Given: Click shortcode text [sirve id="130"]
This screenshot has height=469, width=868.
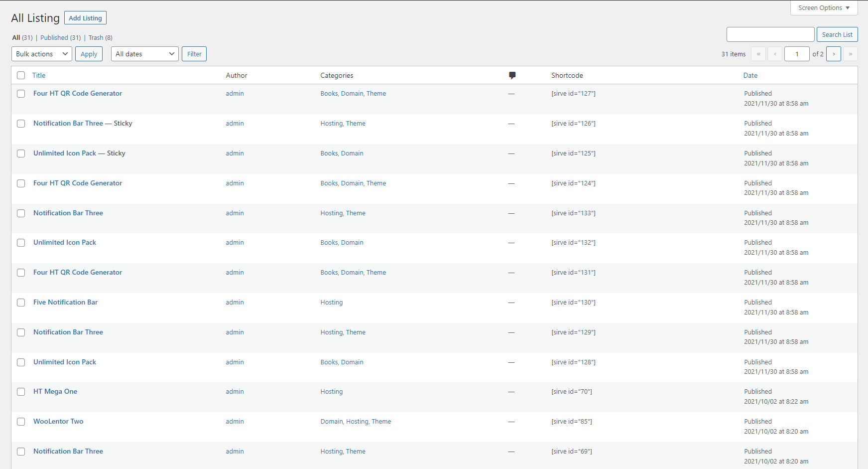Looking at the screenshot, I should (573, 302).
